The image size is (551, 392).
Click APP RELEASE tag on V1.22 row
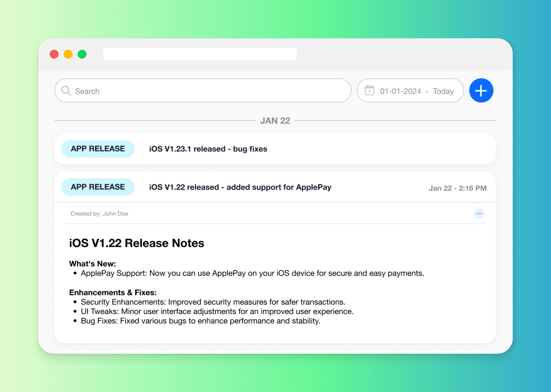(x=98, y=187)
